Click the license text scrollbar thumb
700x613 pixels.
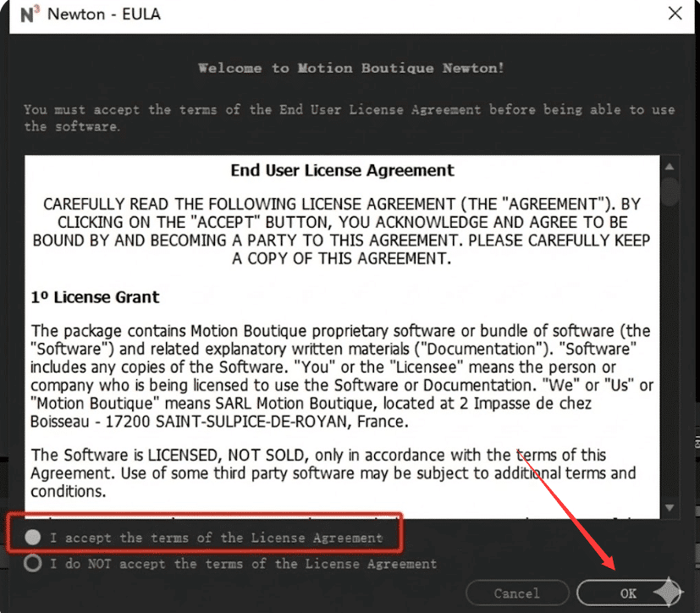click(670, 191)
